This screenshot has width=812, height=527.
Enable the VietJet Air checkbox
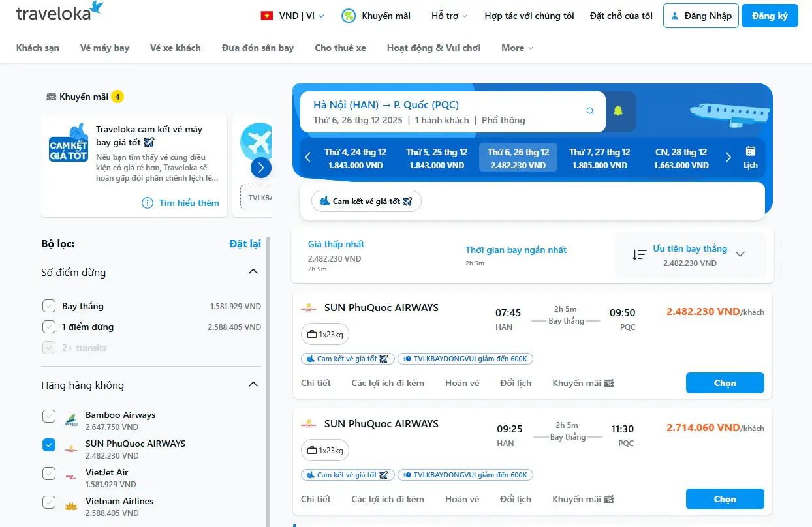click(x=49, y=474)
